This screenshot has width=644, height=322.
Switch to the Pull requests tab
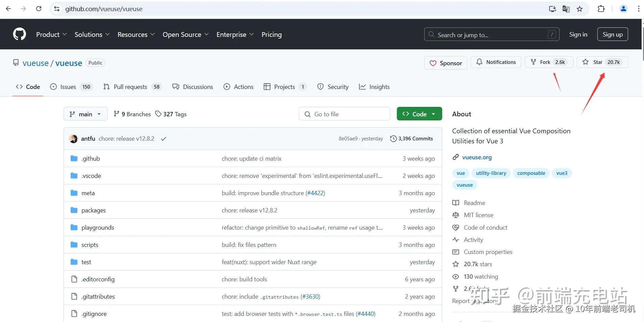click(133, 87)
